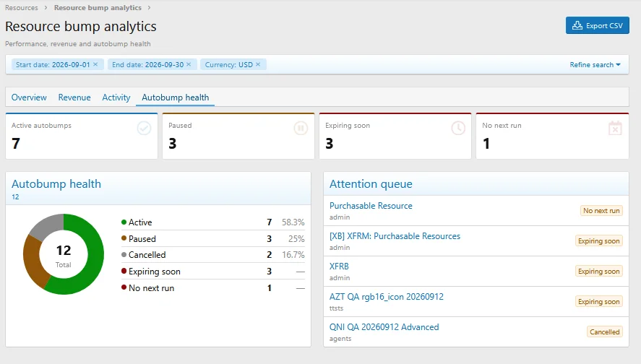
Task: Click the Active autobumps checkmark icon
Action: [144, 129]
